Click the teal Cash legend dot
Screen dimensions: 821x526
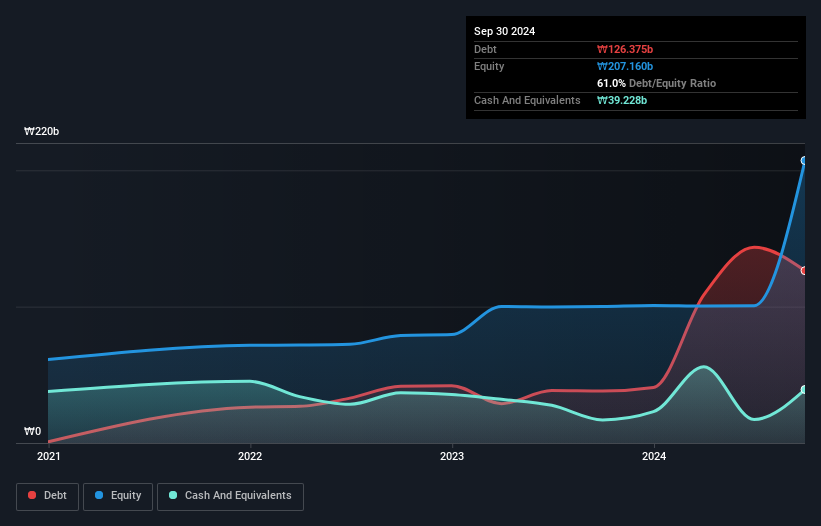[x=173, y=495]
